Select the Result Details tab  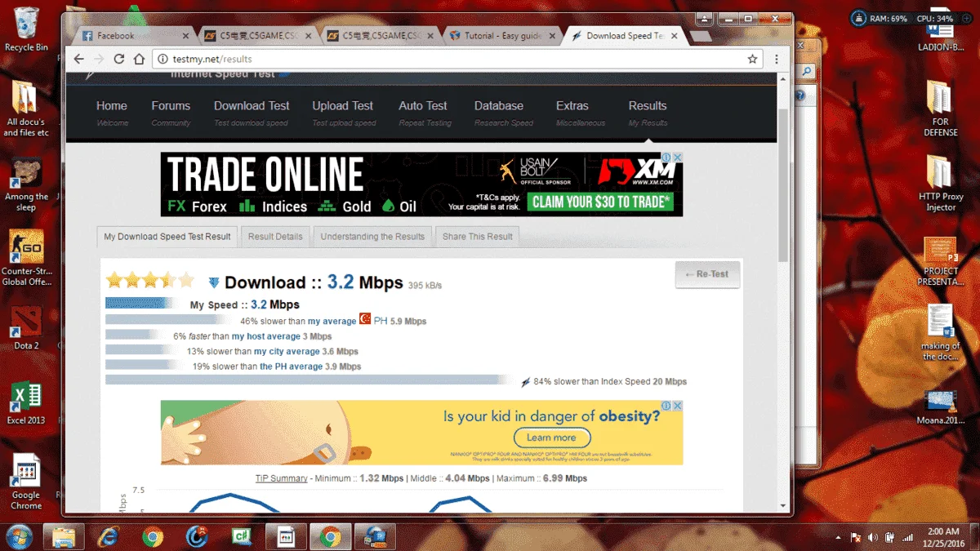coord(275,237)
